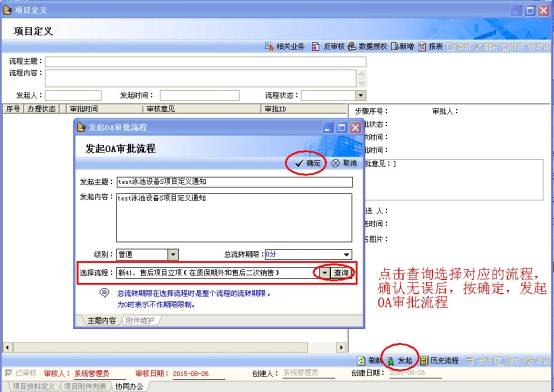Screen dimensions: 554x392
Task: Click the 相关业务 toolbar icon
Action: 270,46
